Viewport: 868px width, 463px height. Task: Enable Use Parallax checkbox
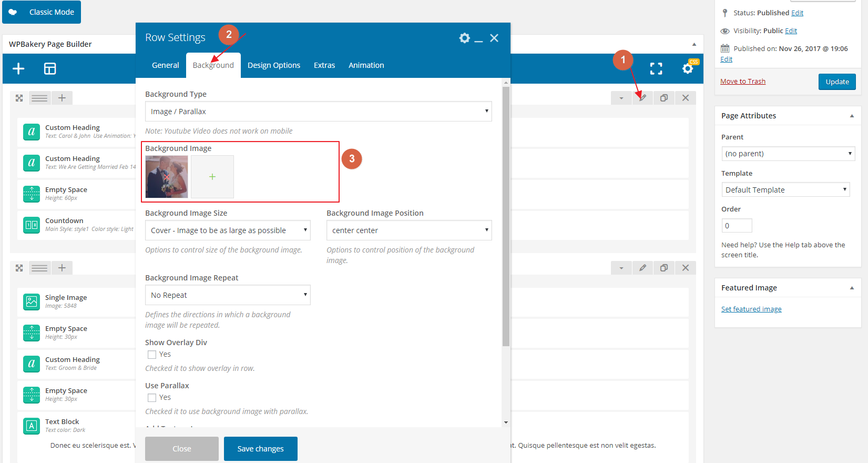[x=152, y=398]
